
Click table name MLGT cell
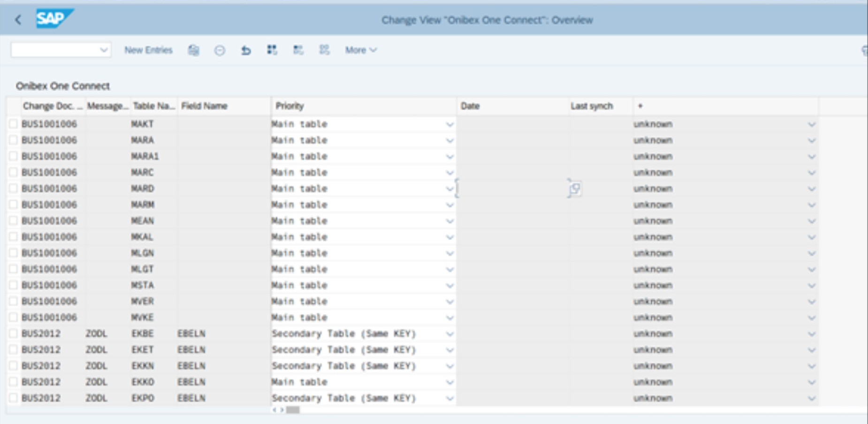[154, 269]
